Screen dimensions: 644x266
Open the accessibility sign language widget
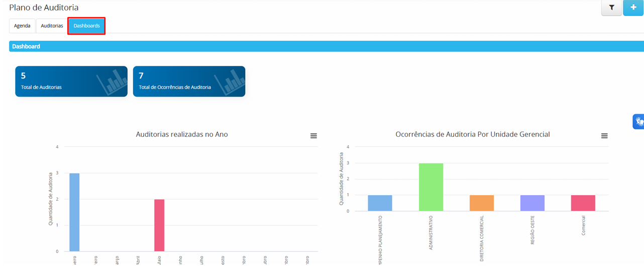[x=638, y=122]
